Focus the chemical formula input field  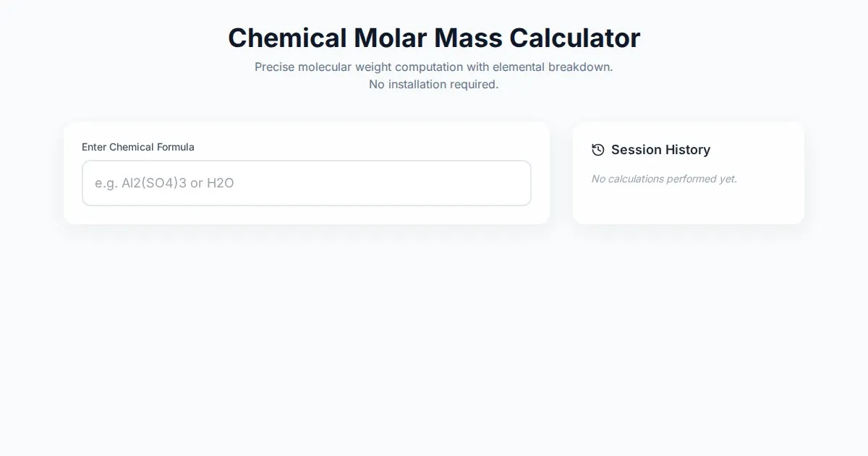coord(306,183)
